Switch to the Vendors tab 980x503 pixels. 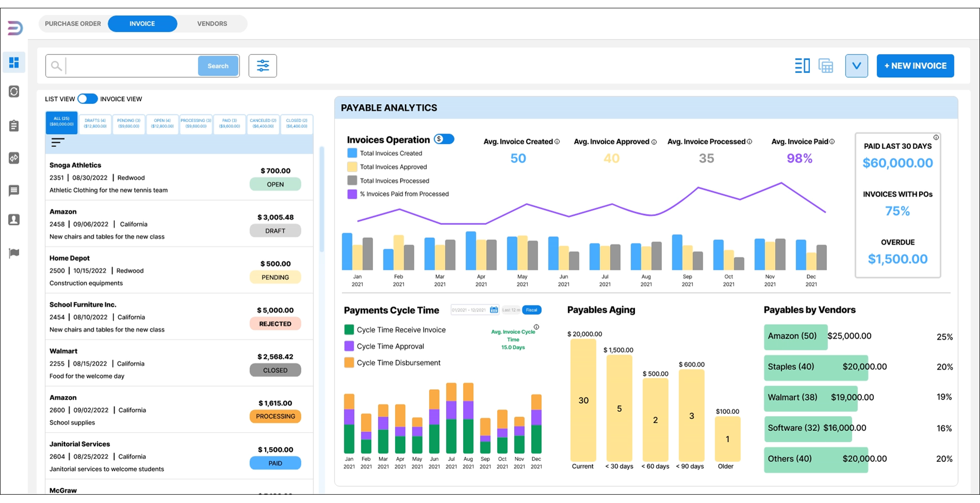pyautogui.click(x=212, y=24)
